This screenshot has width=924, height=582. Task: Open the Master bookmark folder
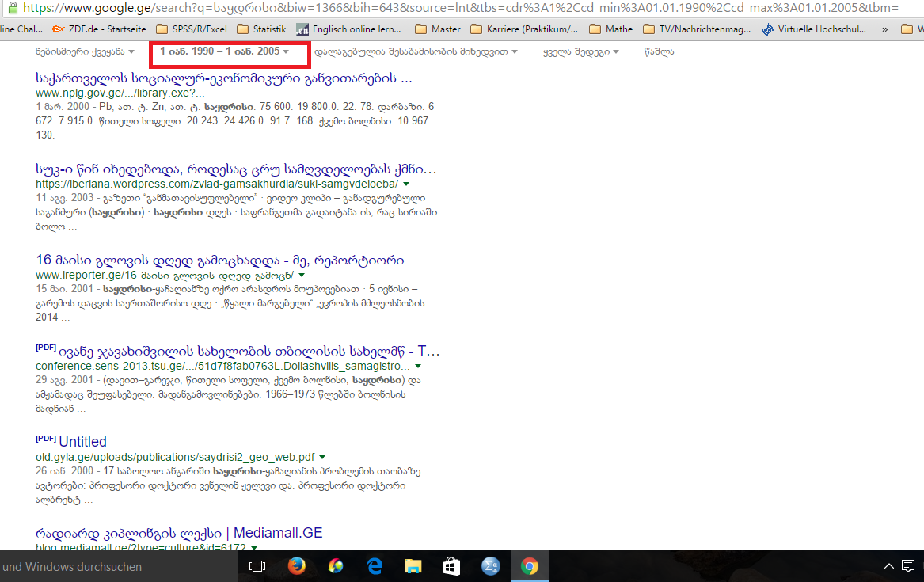pyautogui.click(x=438, y=29)
